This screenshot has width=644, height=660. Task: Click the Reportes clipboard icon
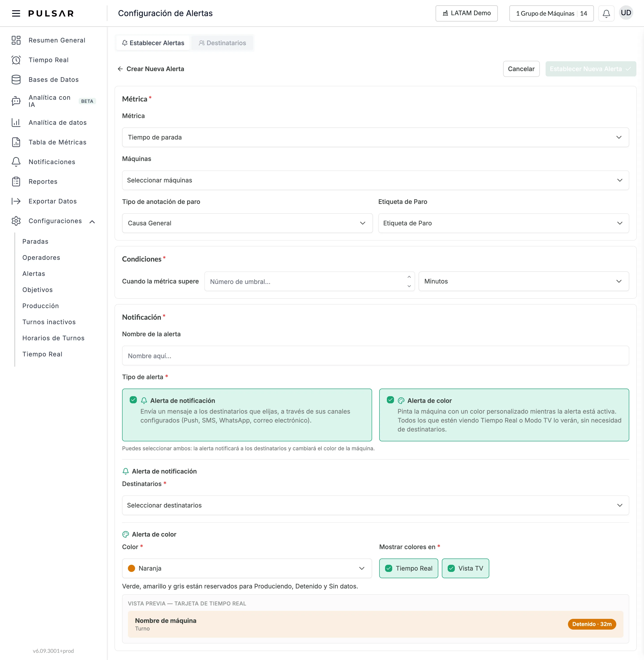[16, 182]
